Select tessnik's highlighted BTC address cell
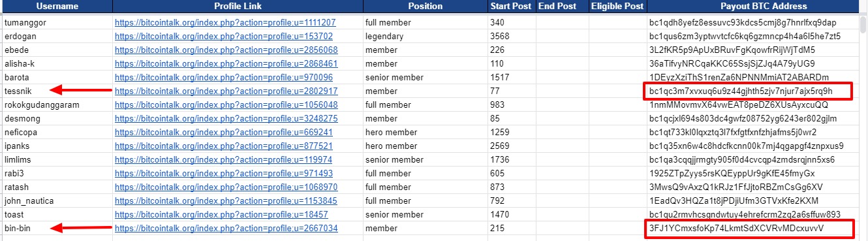This screenshot has height=241, width=868. coord(748,91)
